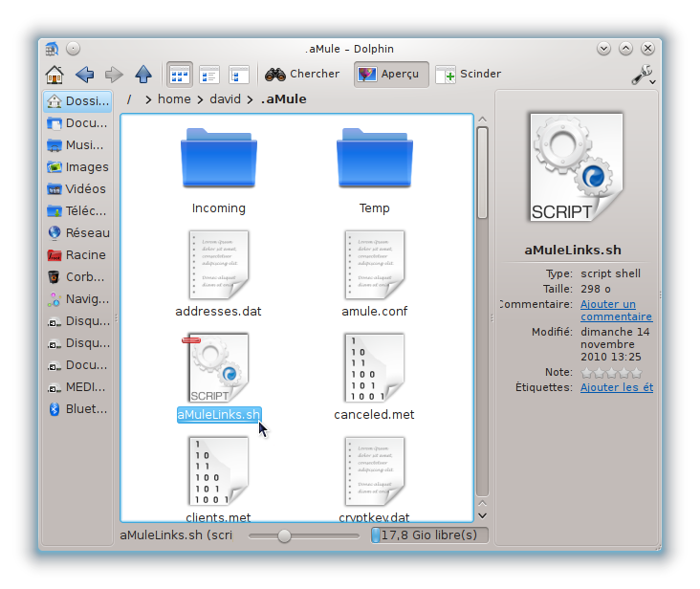Select clients.met file
The width and height of the screenshot is (700, 589).
click(x=218, y=478)
